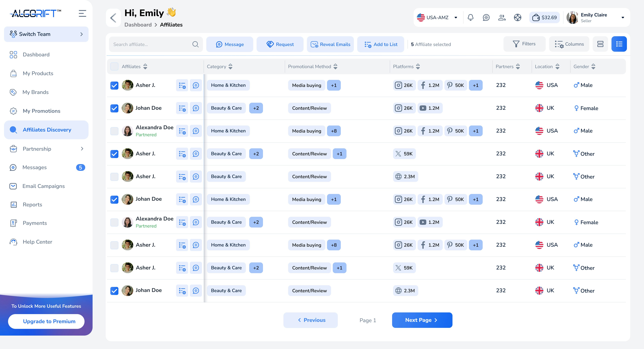
Task: Click the Add to List icon next to Asher J.
Action: tap(182, 85)
